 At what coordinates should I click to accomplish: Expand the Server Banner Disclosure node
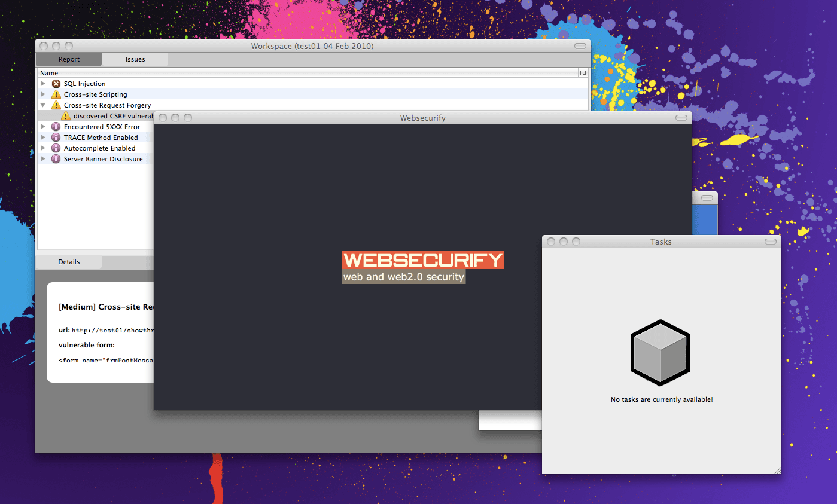[x=43, y=159]
